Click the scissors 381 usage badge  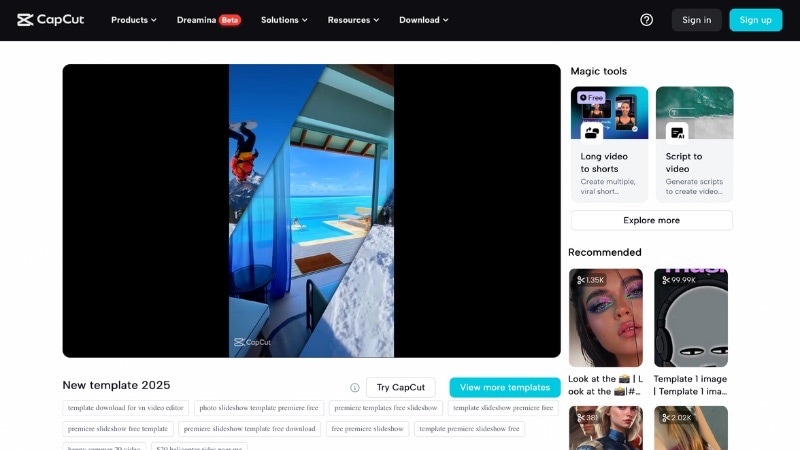[x=587, y=417]
